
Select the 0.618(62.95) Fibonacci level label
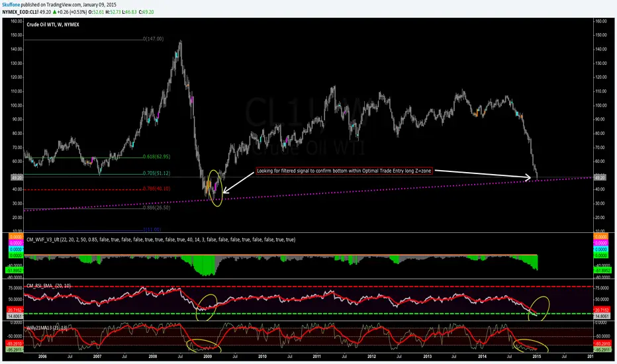click(x=156, y=157)
